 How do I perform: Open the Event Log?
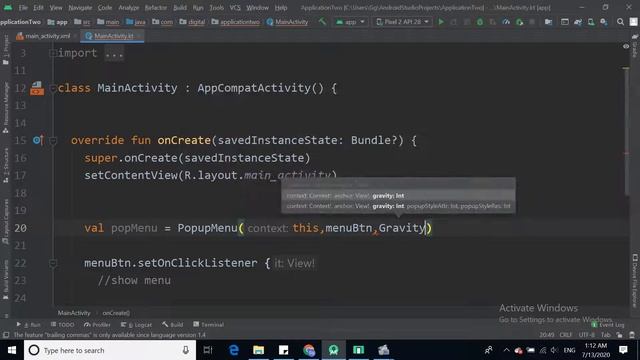(608, 325)
